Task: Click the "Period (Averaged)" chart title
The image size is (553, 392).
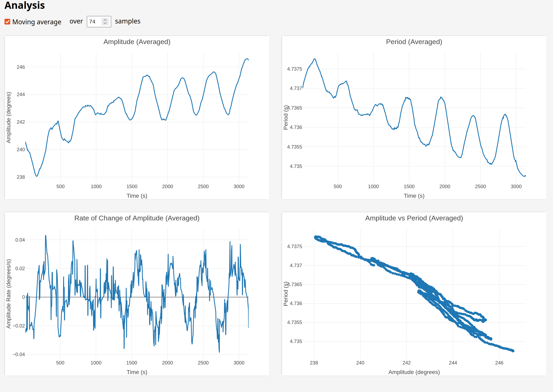Action: coord(414,42)
